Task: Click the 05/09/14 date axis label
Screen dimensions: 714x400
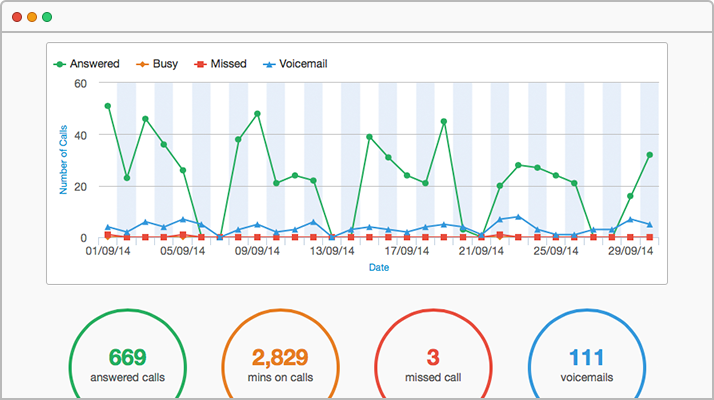Action: click(x=183, y=251)
